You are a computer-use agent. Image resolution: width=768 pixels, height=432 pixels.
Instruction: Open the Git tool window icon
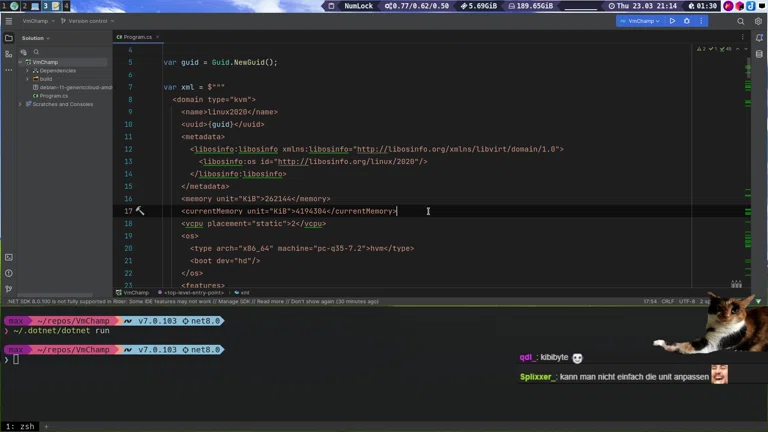pyautogui.click(x=9, y=289)
